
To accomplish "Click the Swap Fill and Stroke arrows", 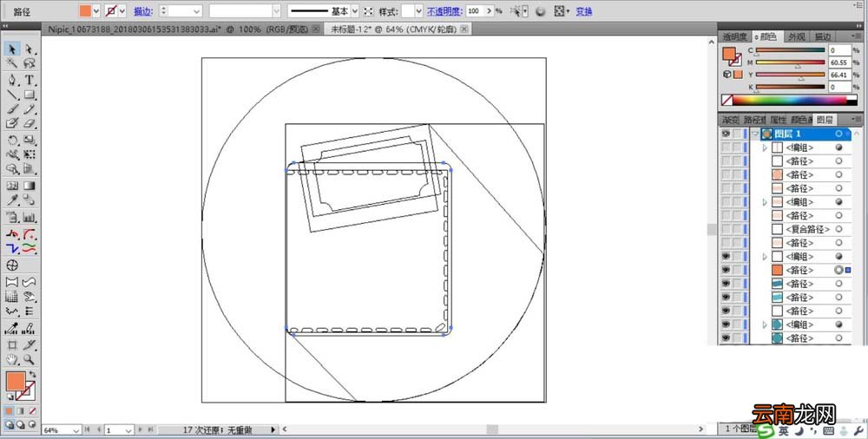I will coord(32,376).
